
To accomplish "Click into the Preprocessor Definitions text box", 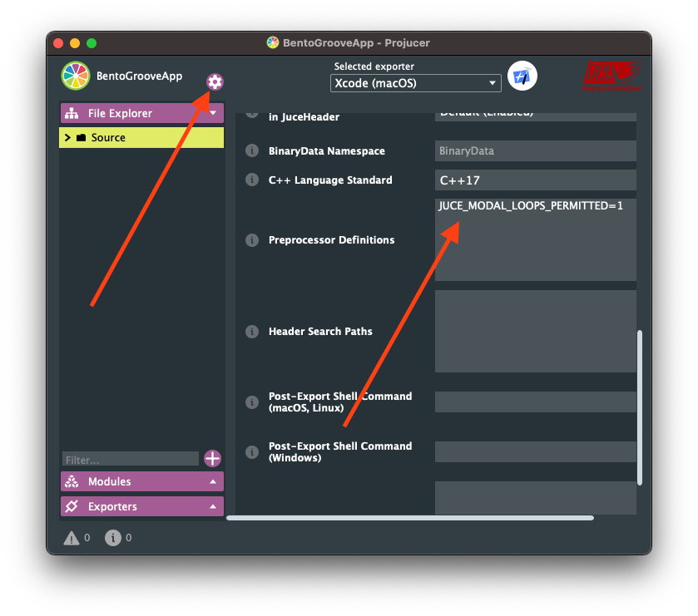I will (x=536, y=239).
